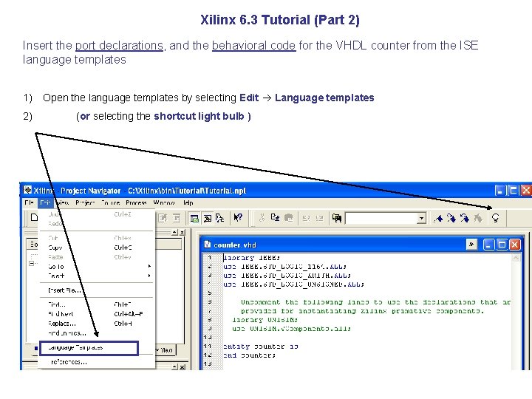Open the Window menu

pyautogui.click(x=164, y=202)
